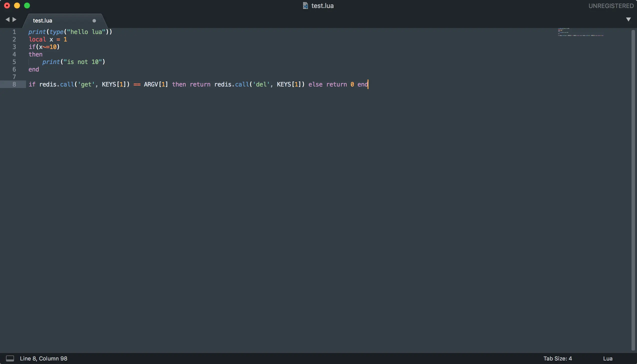Click the green fullscreen window button
This screenshot has width=637, height=364.
(x=27, y=5)
